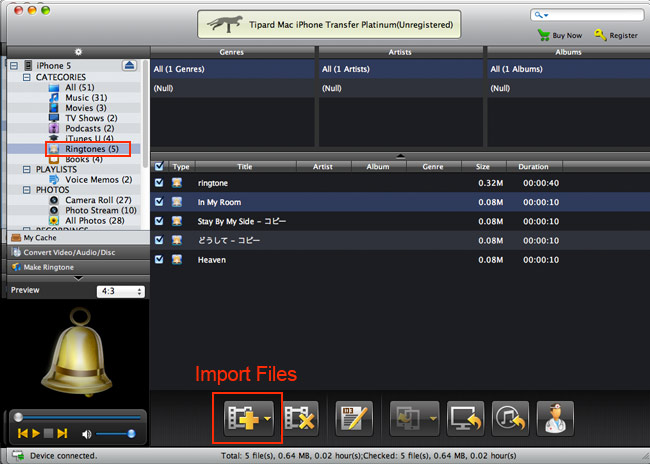This screenshot has height=464, width=650.
Task: Select All (1 Albums) in Albums list
Action: point(569,69)
